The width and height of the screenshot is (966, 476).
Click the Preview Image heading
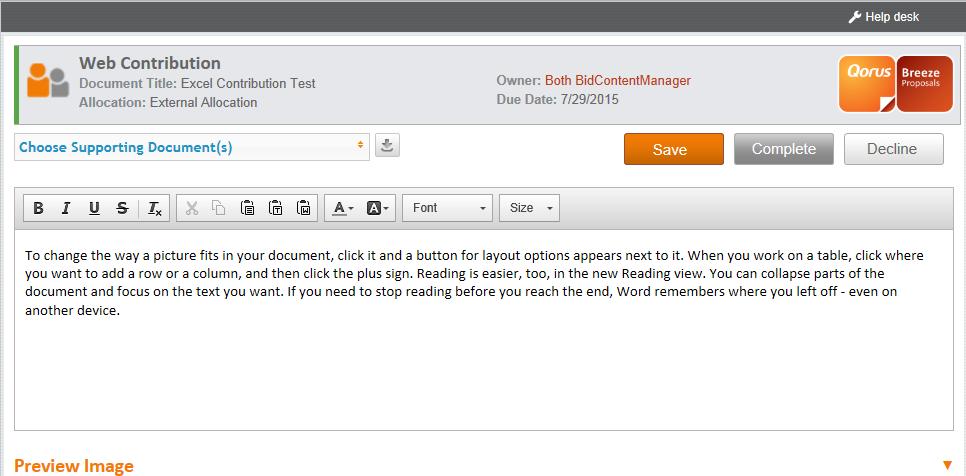click(x=74, y=466)
